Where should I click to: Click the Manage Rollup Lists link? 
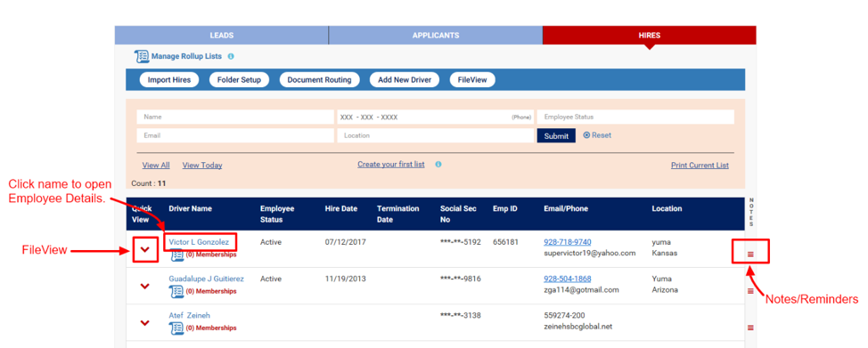point(186,56)
